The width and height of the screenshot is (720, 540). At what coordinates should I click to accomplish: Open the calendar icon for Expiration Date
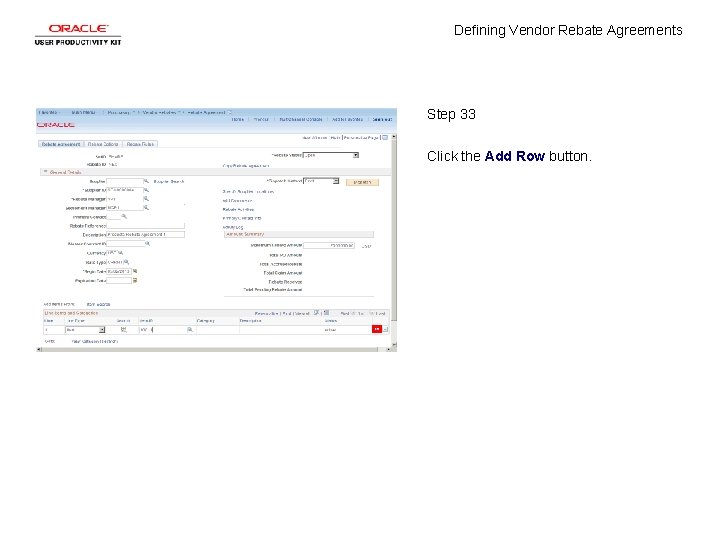point(135,280)
